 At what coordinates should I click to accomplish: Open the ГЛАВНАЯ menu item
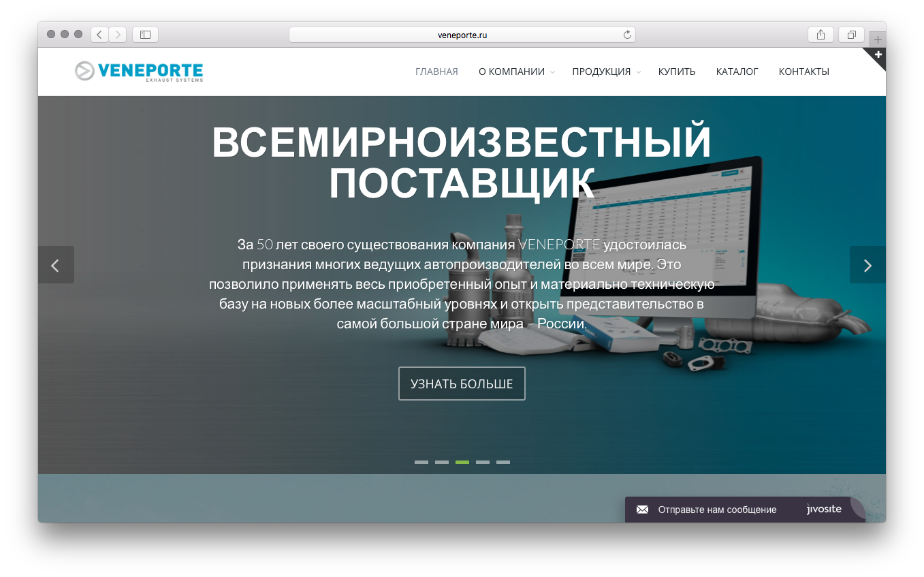pos(436,72)
